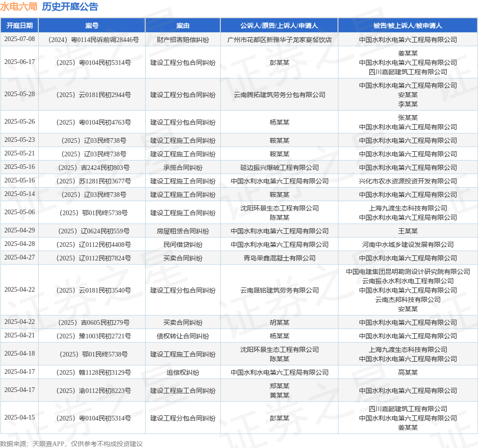The image size is (478, 448).
Task: Select the 案由 column header
Action: tap(183, 26)
